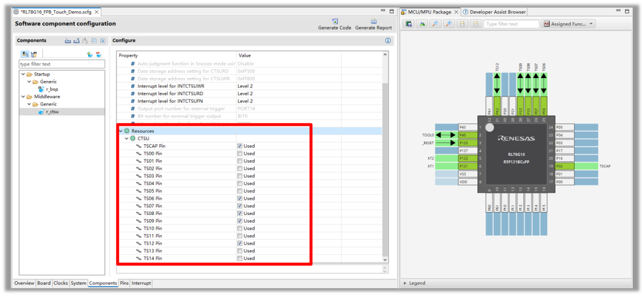644x296 pixels.
Task: Toggle the TS12 Pin Used checkbox
Action: (240, 244)
